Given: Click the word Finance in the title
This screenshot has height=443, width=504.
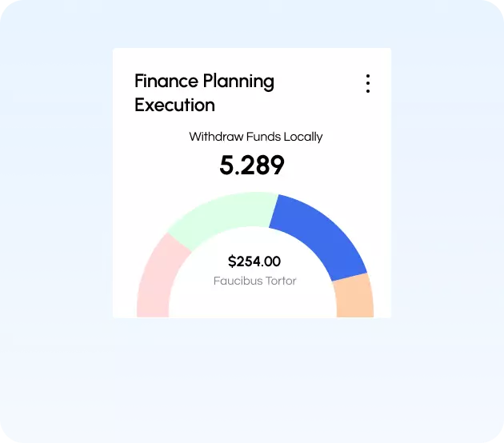Looking at the screenshot, I should pos(166,82).
